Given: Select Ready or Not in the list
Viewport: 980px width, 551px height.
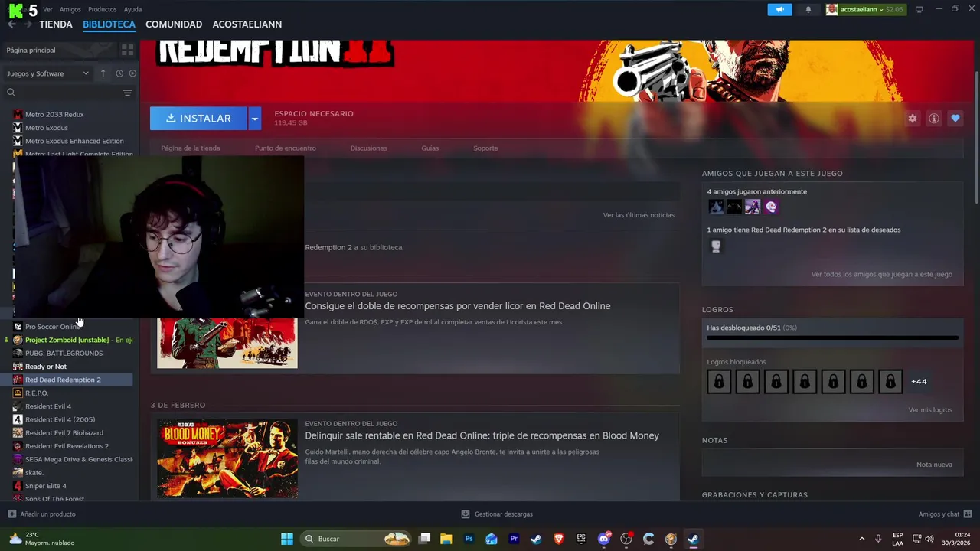Looking at the screenshot, I should point(46,367).
